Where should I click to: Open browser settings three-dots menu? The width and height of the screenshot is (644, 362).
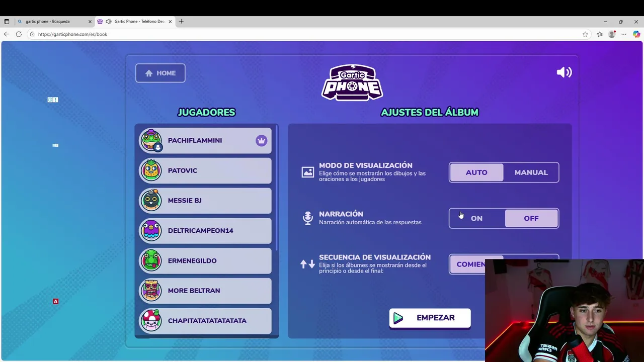click(624, 34)
